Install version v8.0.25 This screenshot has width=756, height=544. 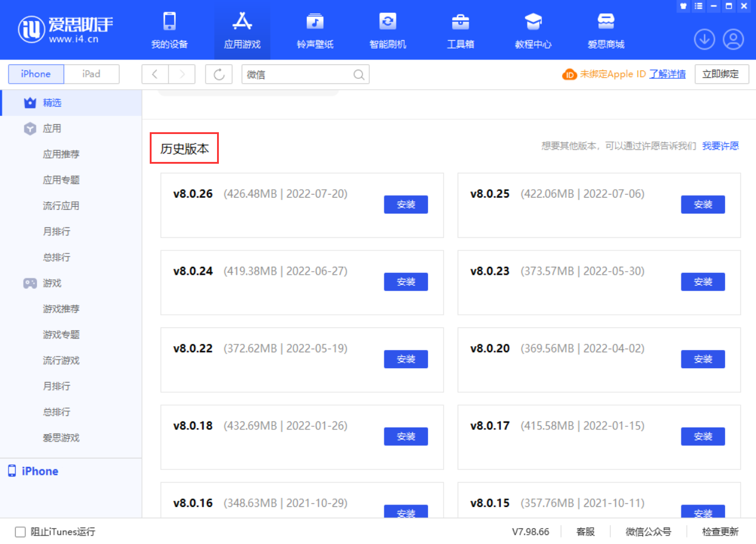coord(703,204)
